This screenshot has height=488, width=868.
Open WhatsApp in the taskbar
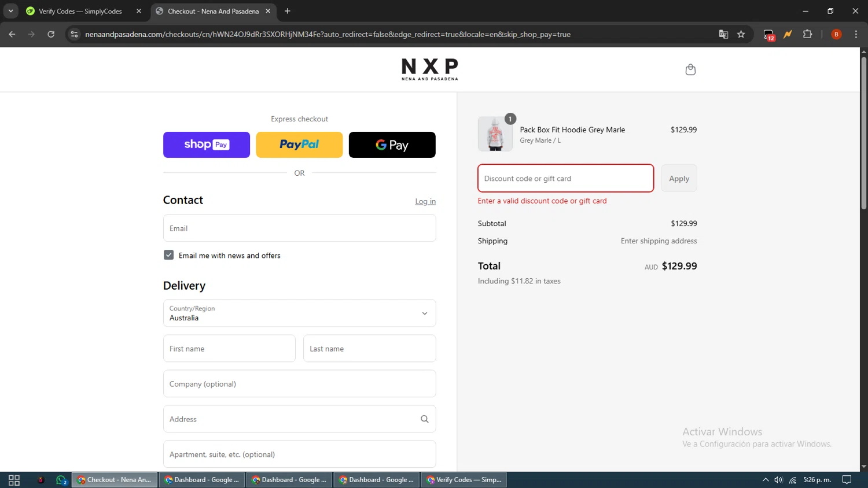coord(62,480)
